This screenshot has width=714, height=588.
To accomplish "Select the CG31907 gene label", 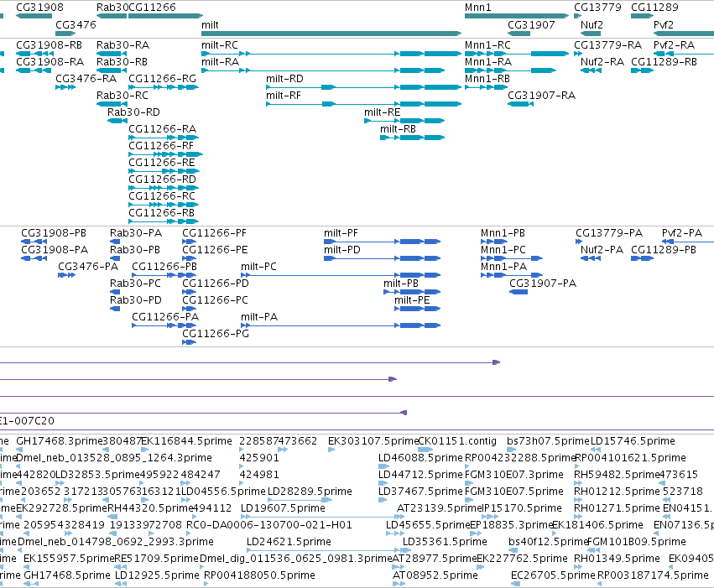I will (531, 25).
